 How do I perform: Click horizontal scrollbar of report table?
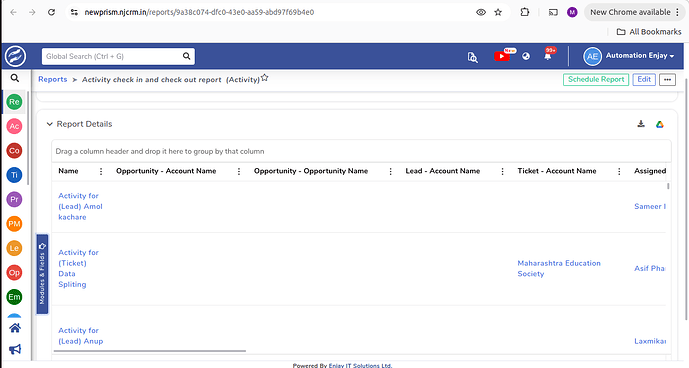point(149,351)
